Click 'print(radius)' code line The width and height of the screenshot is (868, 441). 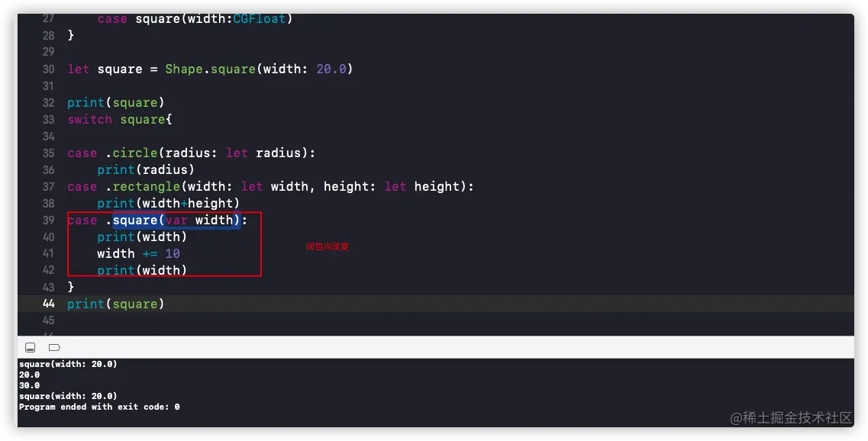coord(146,170)
